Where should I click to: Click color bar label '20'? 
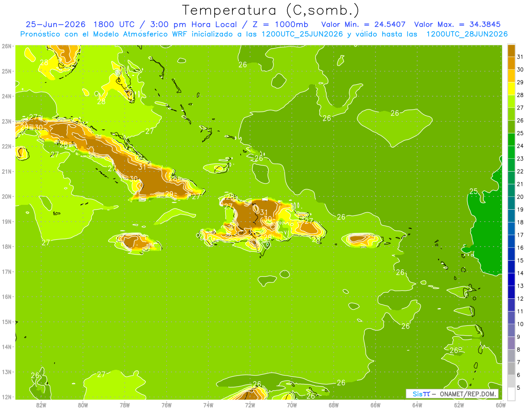coord(520,197)
